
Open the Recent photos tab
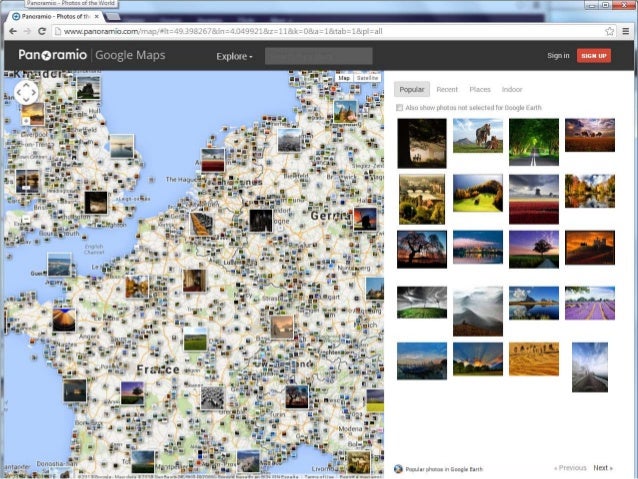click(447, 89)
